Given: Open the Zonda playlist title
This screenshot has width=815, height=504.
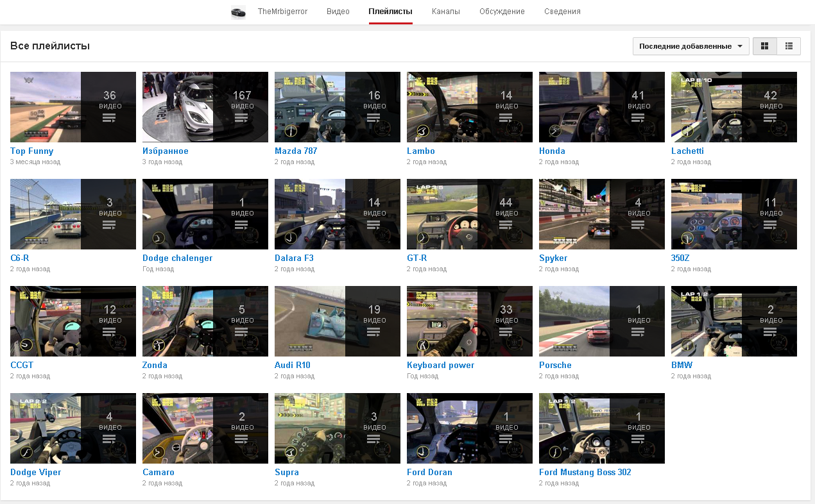Looking at the screenshot, I should [155, 365].
